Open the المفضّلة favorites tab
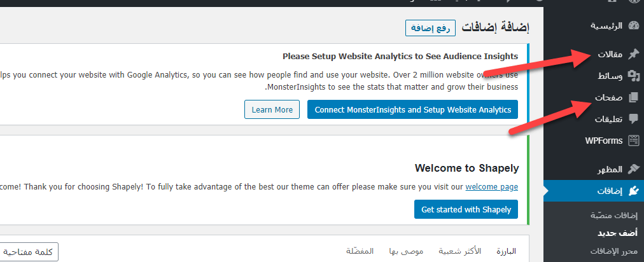Image resolution: width=644 pixels, height=262 pixels. tap(360, 251)
